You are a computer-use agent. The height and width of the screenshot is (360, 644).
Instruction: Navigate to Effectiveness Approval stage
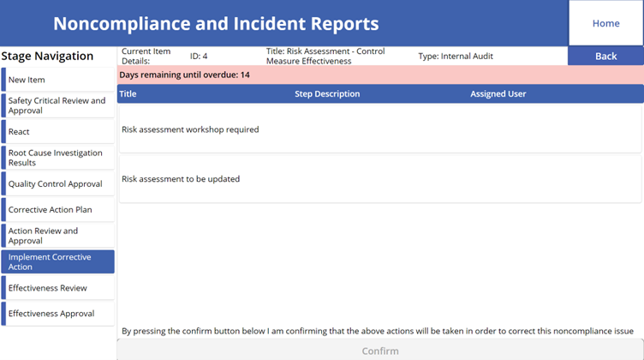point(58,314)
